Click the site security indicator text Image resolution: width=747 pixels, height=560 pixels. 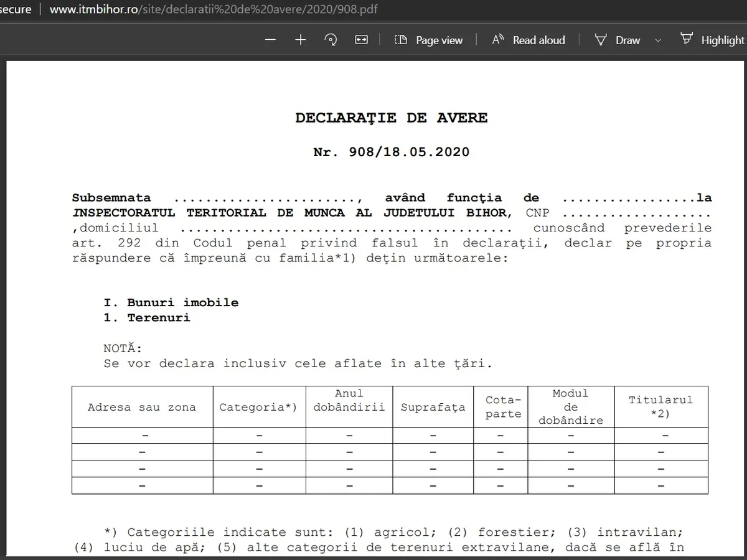pyautogui.click(x=16, y=10)
